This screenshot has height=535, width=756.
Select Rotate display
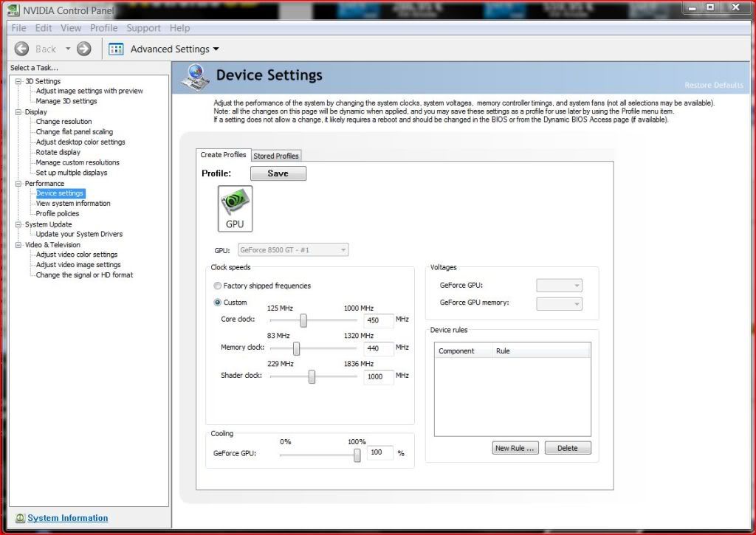(58, 152)
